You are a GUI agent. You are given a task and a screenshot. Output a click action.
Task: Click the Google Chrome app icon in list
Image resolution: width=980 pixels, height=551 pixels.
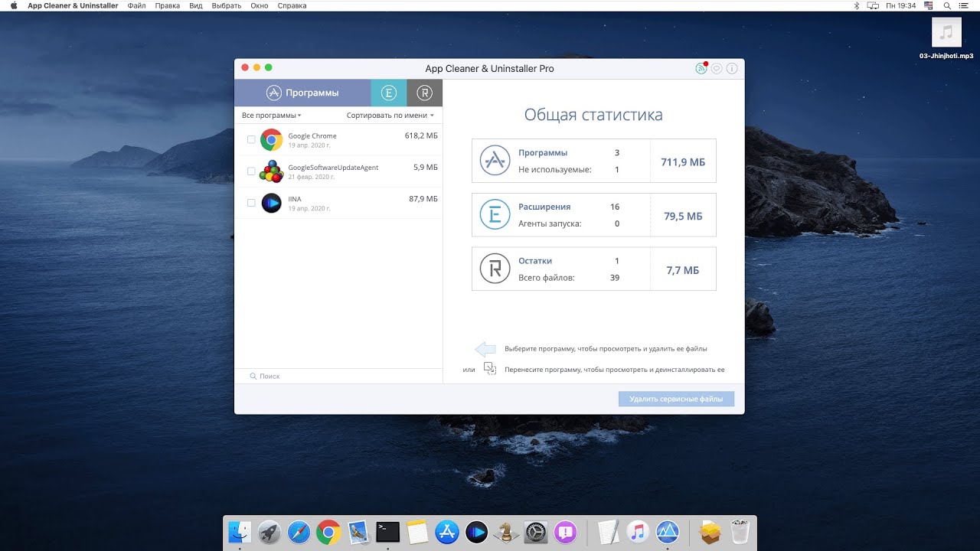271,139
